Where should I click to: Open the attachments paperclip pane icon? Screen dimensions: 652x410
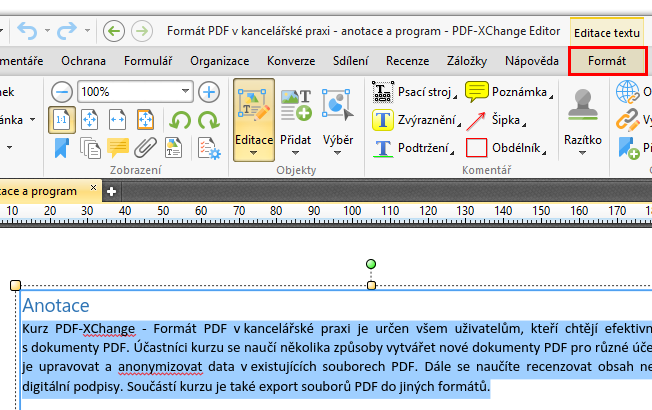pyautogui.click(x=146, y=148)
